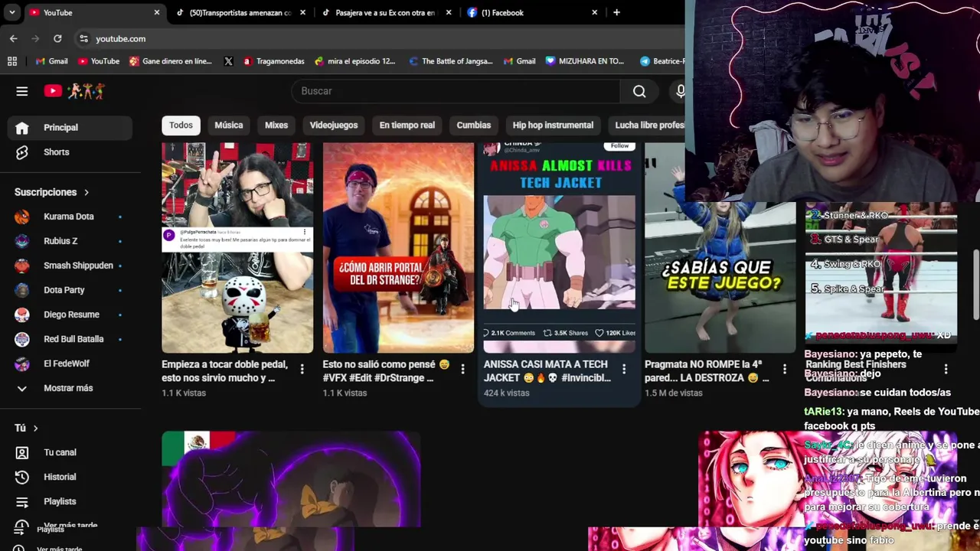The height and width of the screenshot is (551, 980).
Task: Open options menu for doble pedal video
Action: tap(302, 370)
